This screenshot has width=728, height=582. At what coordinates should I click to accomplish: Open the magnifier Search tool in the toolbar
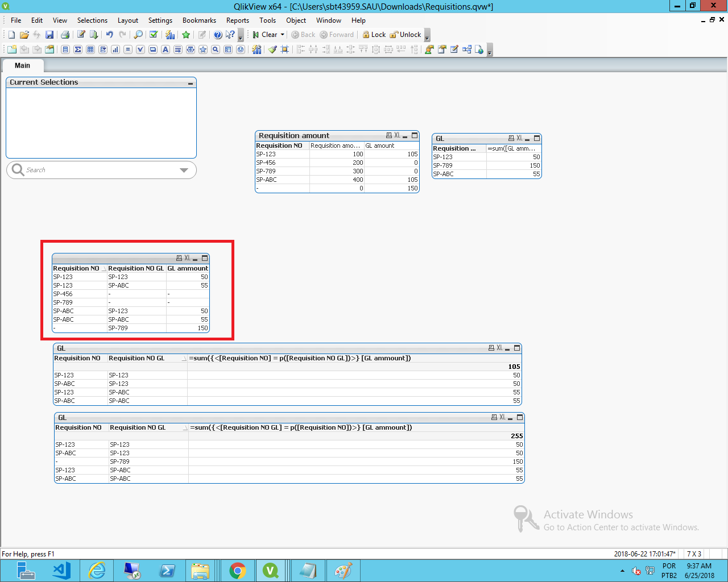click(138, 35)
